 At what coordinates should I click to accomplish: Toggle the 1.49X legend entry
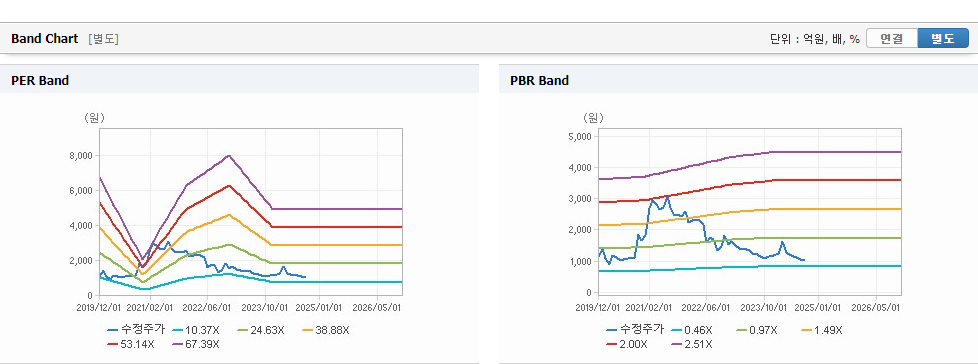(x=821, y=330)
